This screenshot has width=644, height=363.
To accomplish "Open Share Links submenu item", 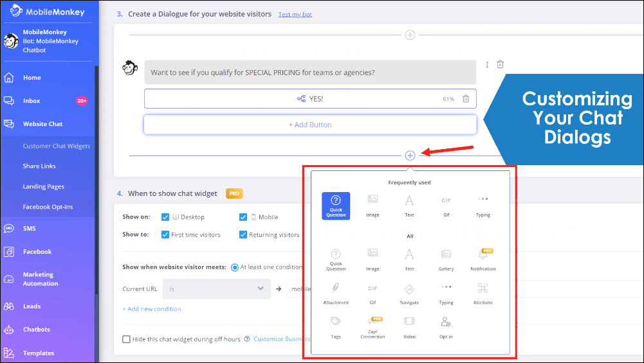I will pyautogui.click(x=39, y=166).
